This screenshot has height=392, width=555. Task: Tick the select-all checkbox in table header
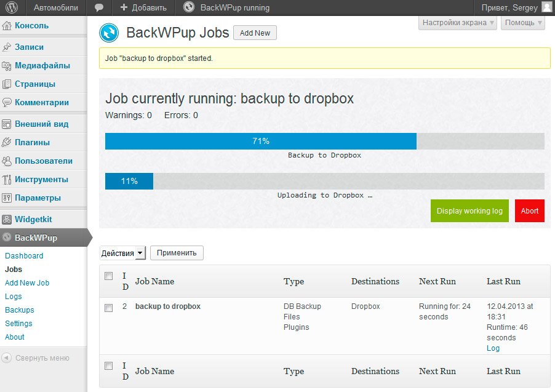pyautogui.click(x=109, y=276)
